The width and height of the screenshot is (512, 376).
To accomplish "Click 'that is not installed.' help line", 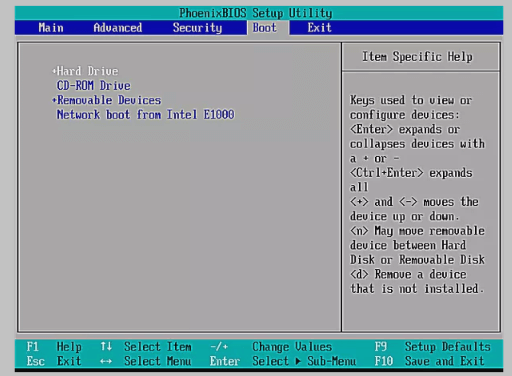I will tap(417, 289).
